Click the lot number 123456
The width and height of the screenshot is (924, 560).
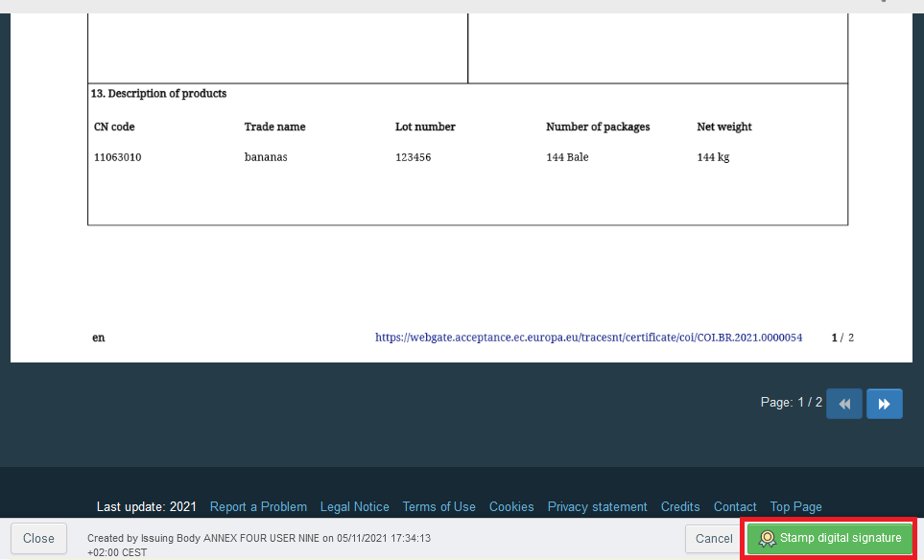click(x=414, y=157)
